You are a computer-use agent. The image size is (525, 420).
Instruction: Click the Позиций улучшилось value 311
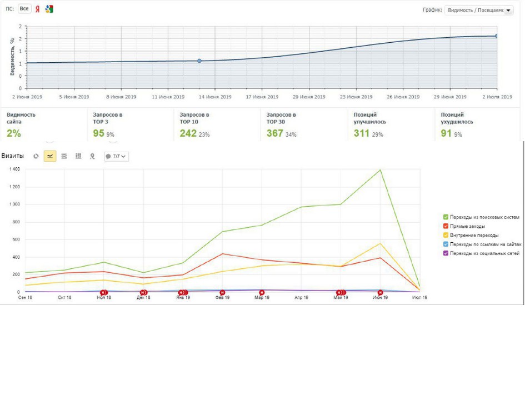tap(362, 133)
